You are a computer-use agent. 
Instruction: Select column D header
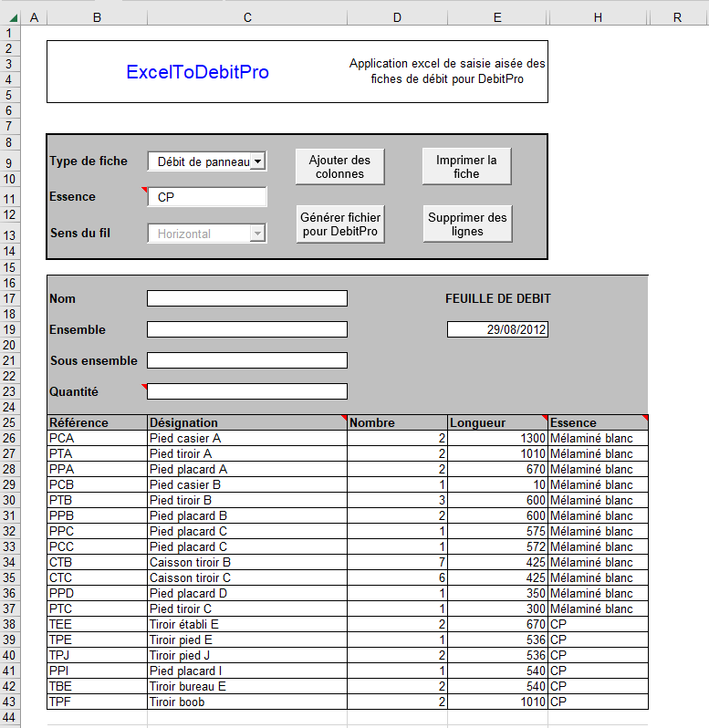click(397, 17)
